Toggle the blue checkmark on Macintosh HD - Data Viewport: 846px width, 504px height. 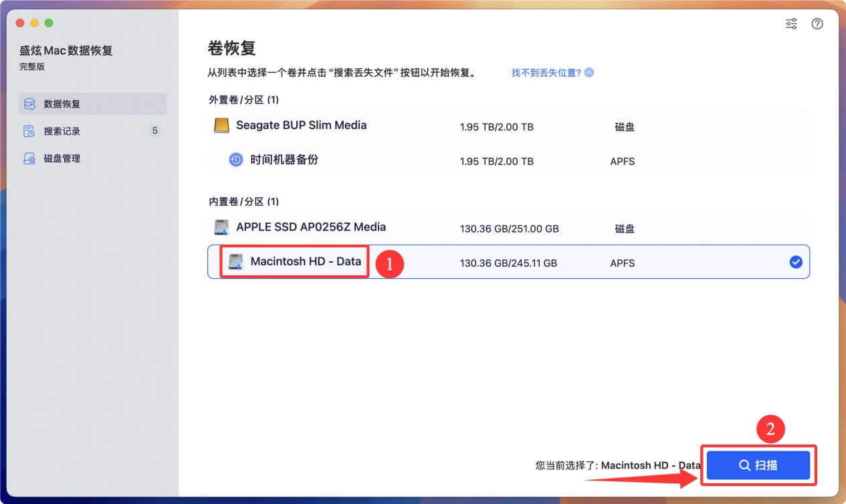point(796,262)
